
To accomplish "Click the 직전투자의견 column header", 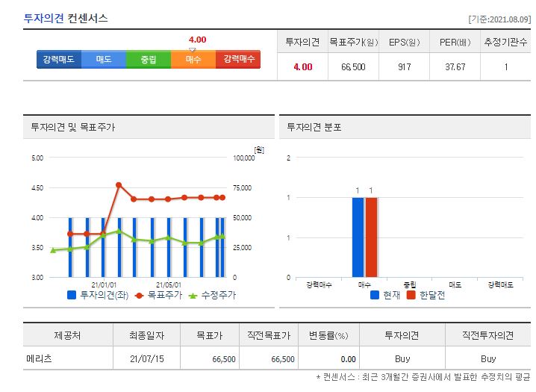I will click(x=487, y=335).
